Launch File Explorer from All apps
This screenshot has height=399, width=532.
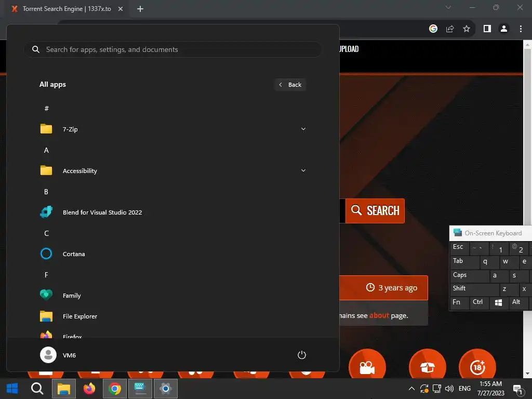click(172, 316)
